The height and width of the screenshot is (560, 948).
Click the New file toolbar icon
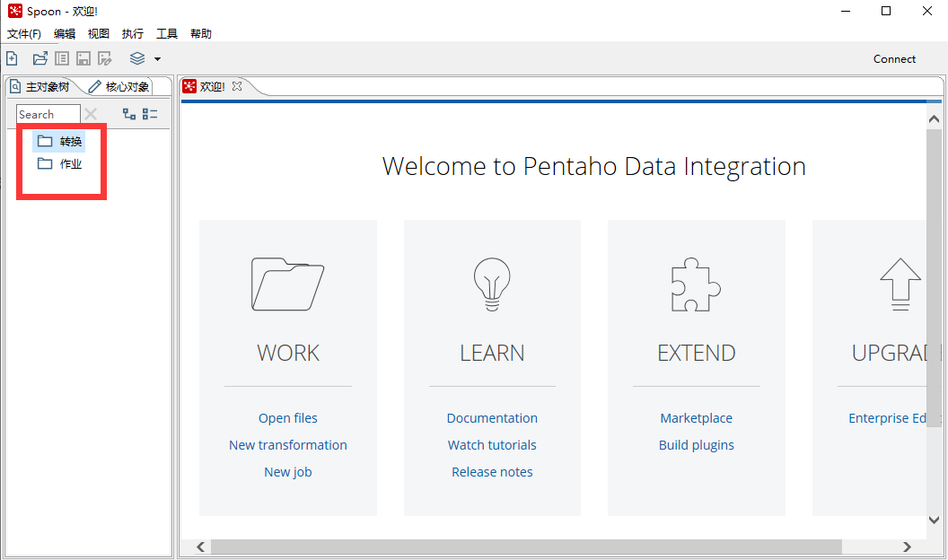12,58
